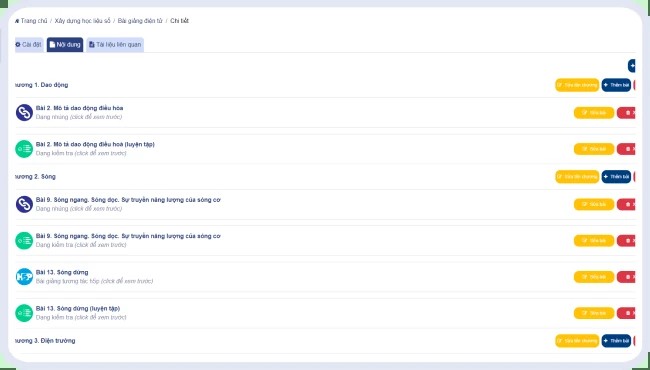Viewport: 650px width, 370px height.
Task: Click chapter heading Chương 3. Điện trường
Action: click(45, 341)
